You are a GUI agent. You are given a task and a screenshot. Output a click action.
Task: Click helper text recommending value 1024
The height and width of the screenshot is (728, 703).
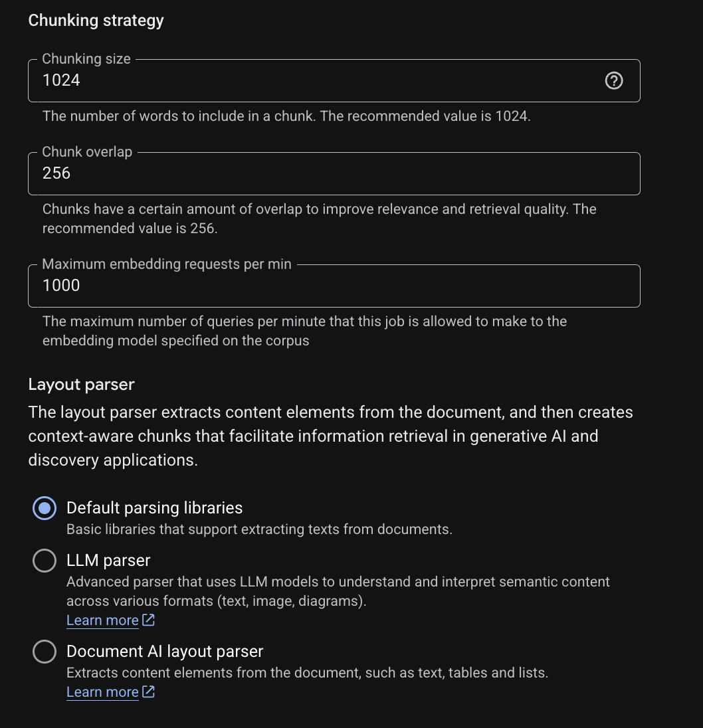(286, 116)
